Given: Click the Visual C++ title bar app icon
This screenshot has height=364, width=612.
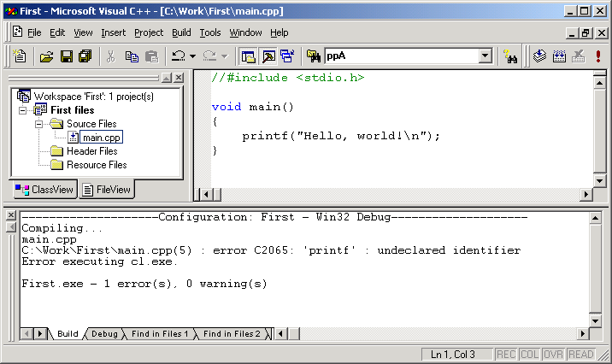Looking at the screenshot, I should pos(11,11).
